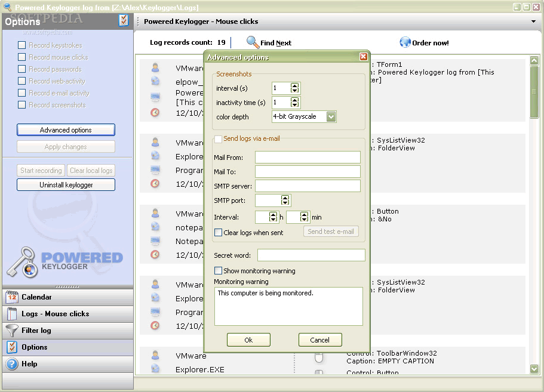Click Start recording button
Viewport: 544px width, 392px height.
pos(41,171)
